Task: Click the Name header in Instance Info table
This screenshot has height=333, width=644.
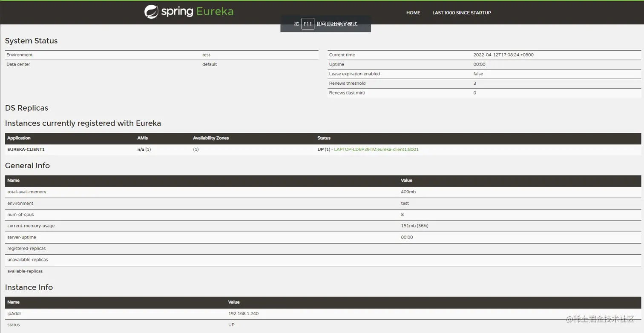Action: click(14, 302)
